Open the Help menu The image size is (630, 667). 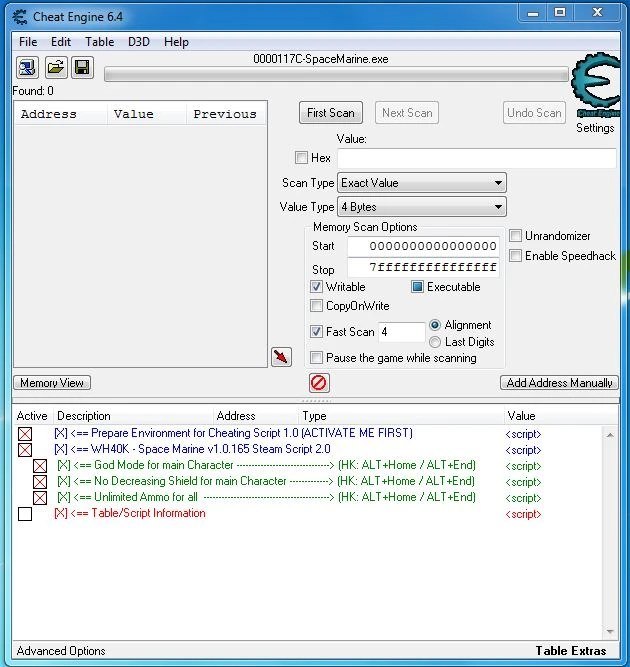tap(176, 42)
